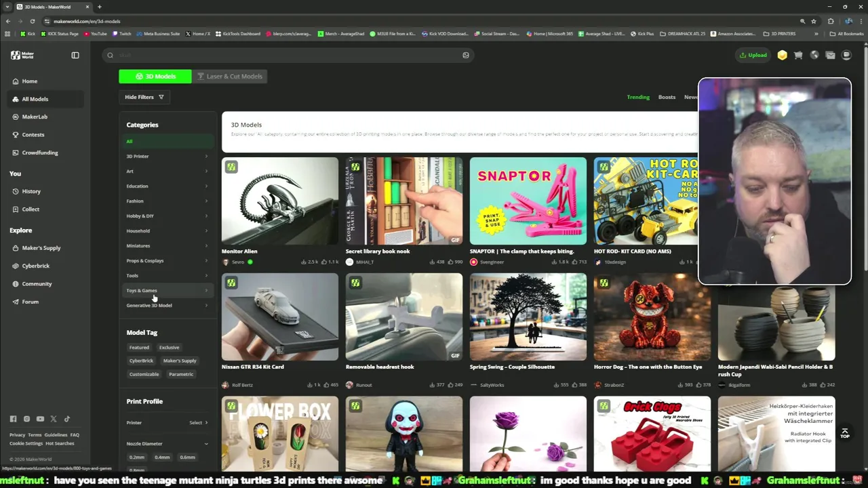Open Collect in the sidebar
The width and height of the screenshot is (868, 488).
pyautogui.click(x=45, y=209)
